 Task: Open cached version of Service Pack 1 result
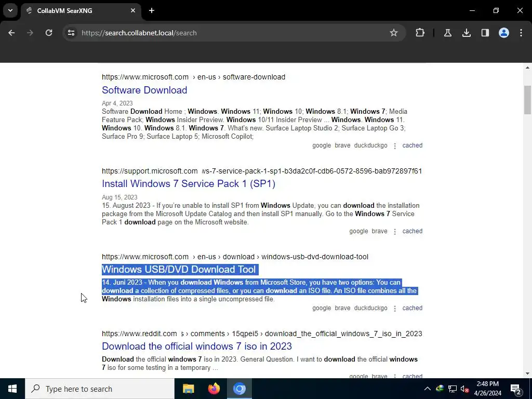click(412, 231)
